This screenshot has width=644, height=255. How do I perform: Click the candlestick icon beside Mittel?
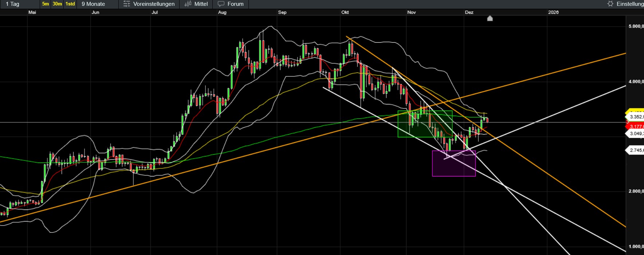pos(188,4)
